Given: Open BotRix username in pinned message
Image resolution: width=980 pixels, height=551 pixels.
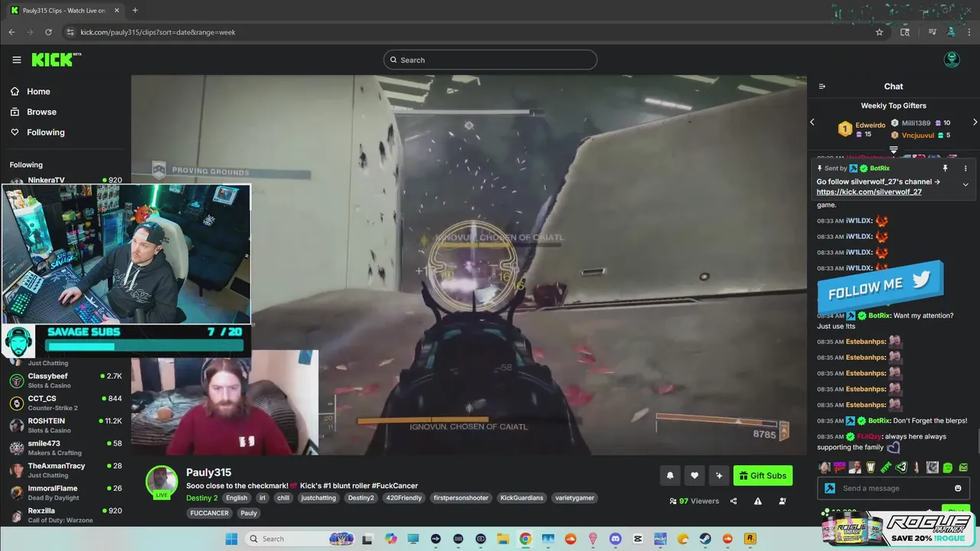Looking at the screenshot, I should coord(880,168).
